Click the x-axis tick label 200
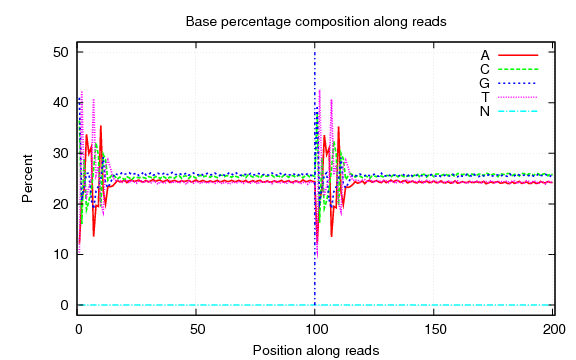Viewport: 576px width, 360px height. (x=554, y=330)
